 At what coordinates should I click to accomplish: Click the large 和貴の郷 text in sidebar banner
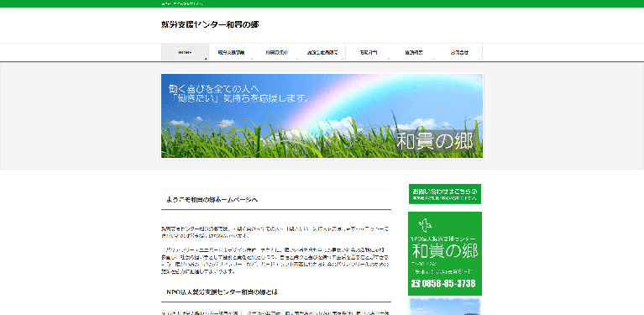coord(445,250)
